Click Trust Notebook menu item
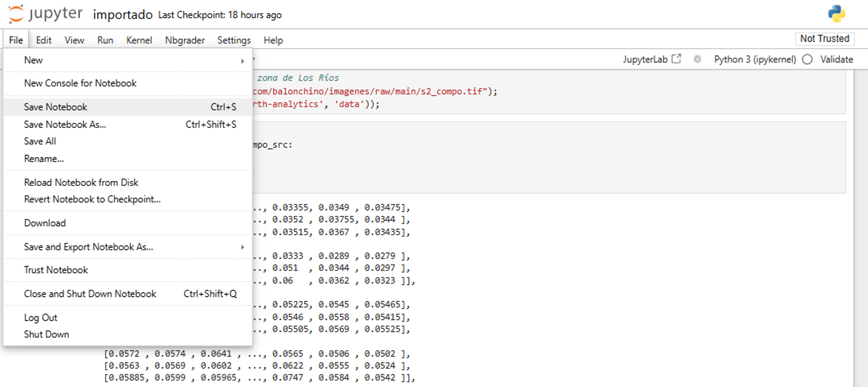Viewport: 868px width, 387px height. pos(56,270)
